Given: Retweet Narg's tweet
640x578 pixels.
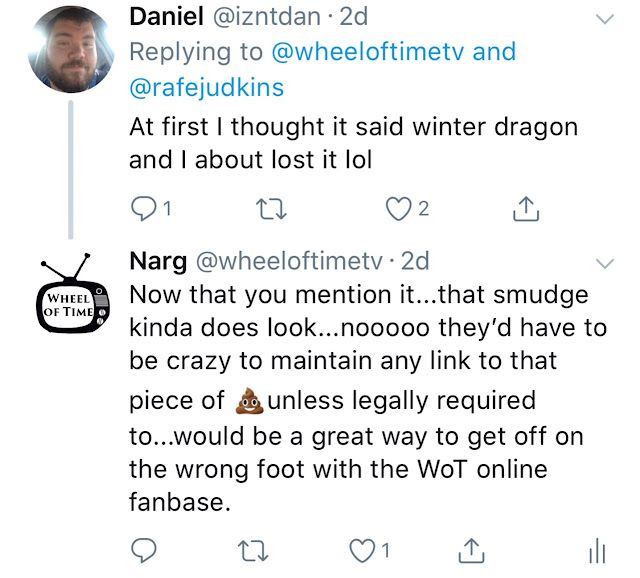Looking at the screenshot, I should click(270, 550).
